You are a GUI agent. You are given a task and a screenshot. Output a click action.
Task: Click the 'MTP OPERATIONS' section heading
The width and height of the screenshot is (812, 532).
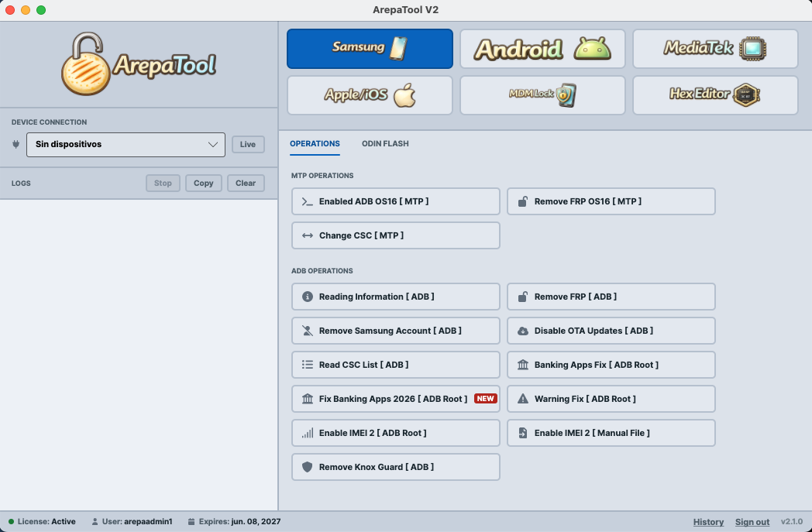(x=322, y=176)
